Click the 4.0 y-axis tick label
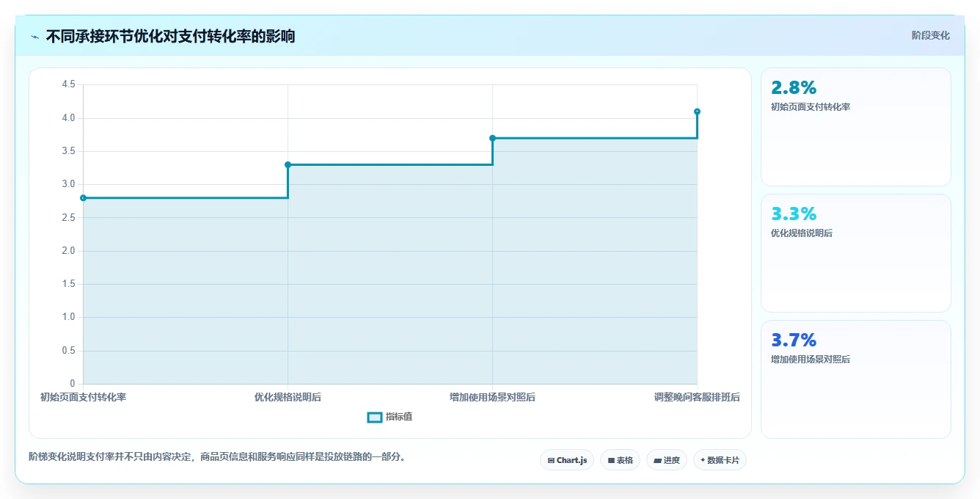980x499 pixels. 68,118
